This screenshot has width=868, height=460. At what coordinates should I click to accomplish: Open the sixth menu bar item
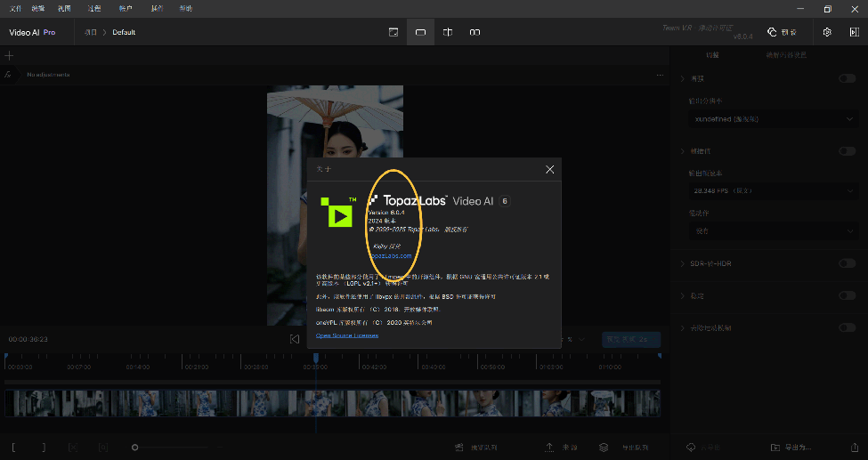pos(157,8)
